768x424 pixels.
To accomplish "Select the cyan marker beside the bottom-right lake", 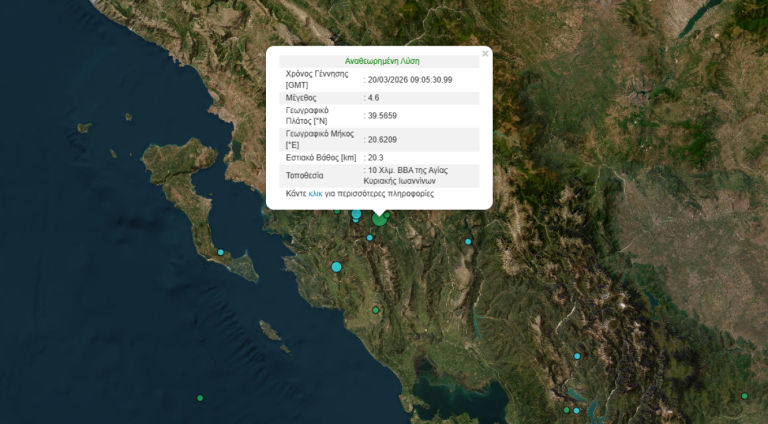I will (577, 410).
